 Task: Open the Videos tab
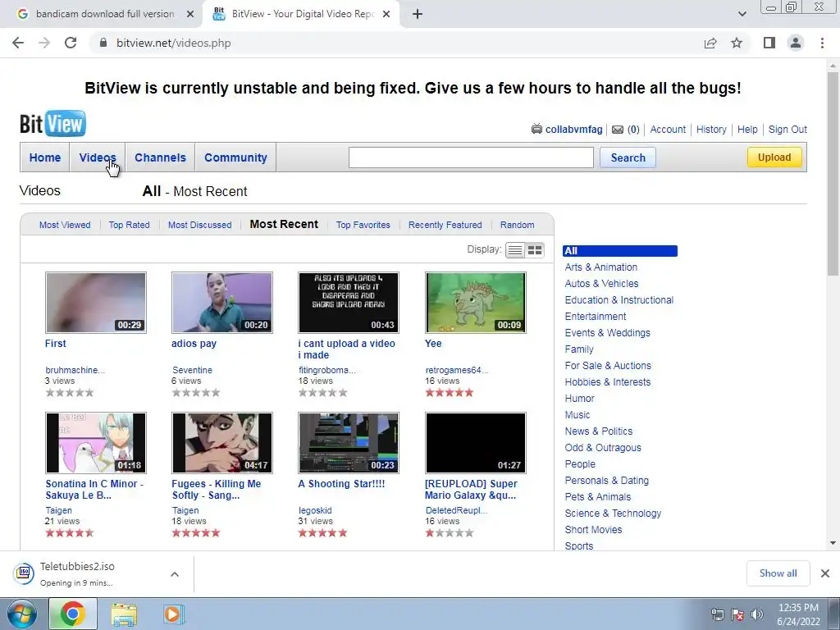(98, 157)
